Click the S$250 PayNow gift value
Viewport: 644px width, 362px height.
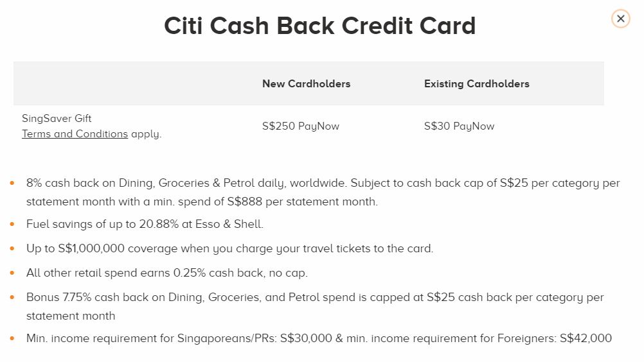coord(300,126)
